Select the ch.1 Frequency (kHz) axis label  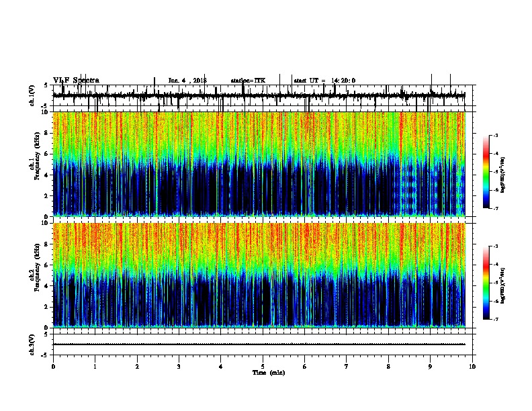tap(35, 164)
